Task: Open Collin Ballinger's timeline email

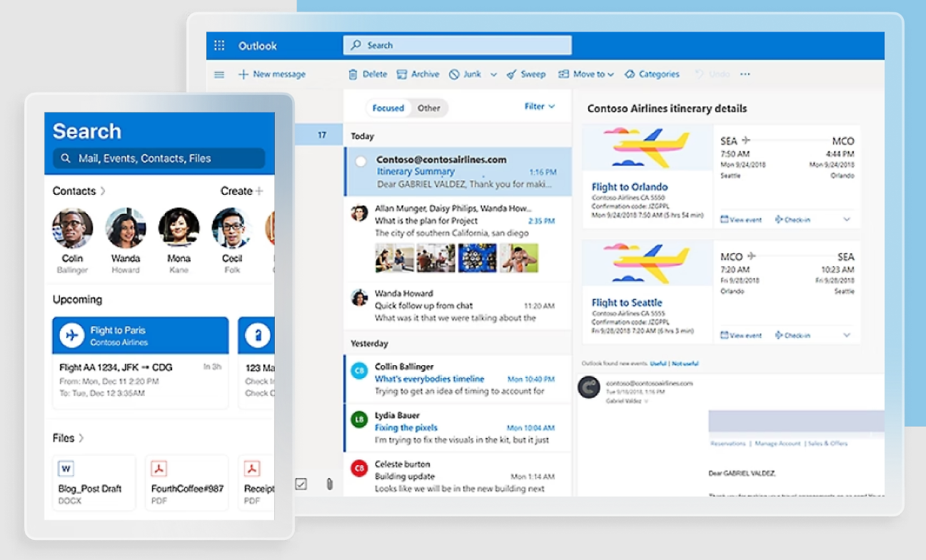Action: tap(458, 379)
